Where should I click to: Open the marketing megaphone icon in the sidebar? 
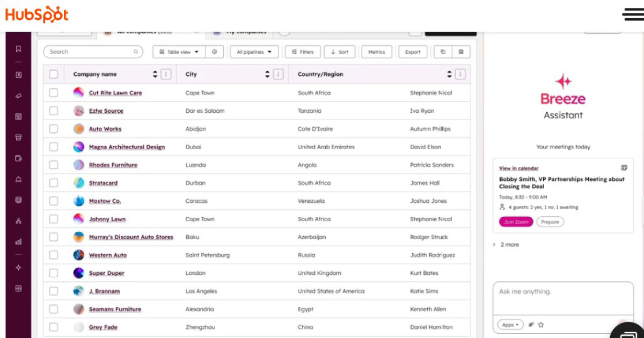point(18,96)
